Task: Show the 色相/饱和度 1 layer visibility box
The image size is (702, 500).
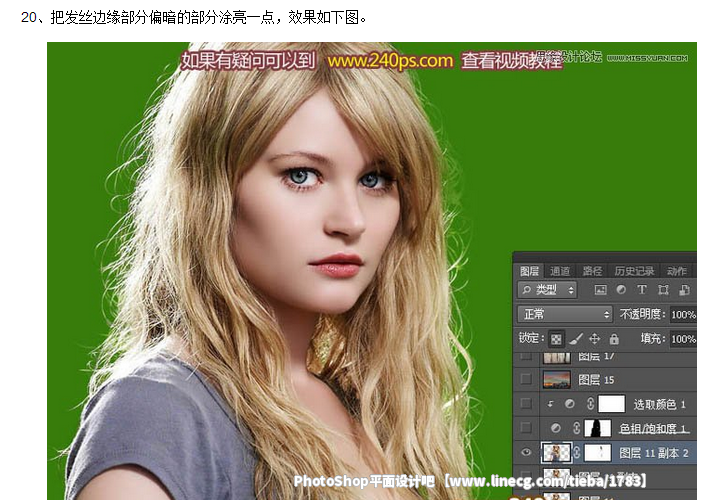Action: point(526,428)
